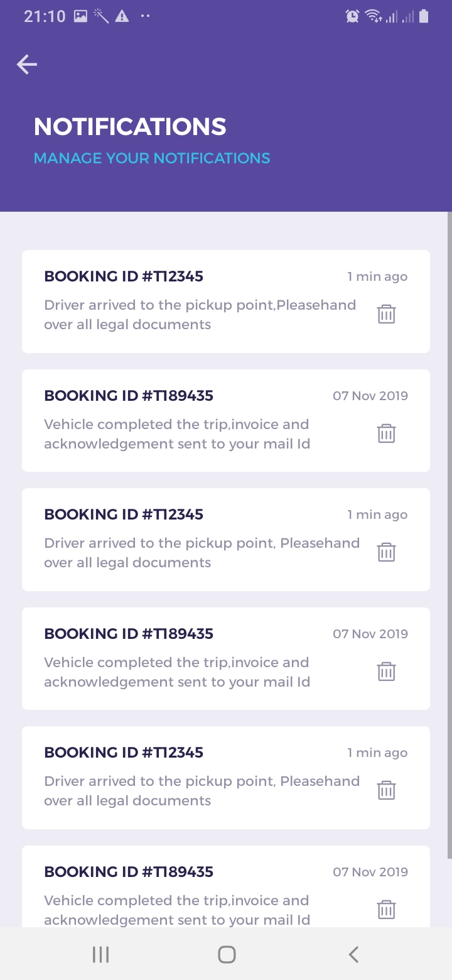This screenshot has width=452, height=980.
Task: Remove the third #T12345 notification via trash
Action: tap(386, 790)
